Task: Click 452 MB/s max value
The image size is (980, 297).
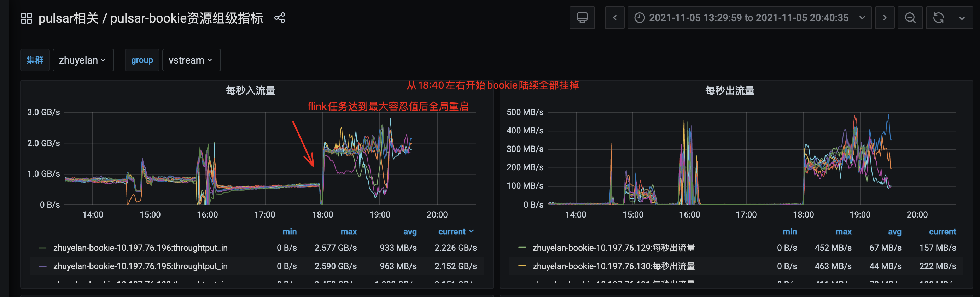Action: [x=833, y=248]
